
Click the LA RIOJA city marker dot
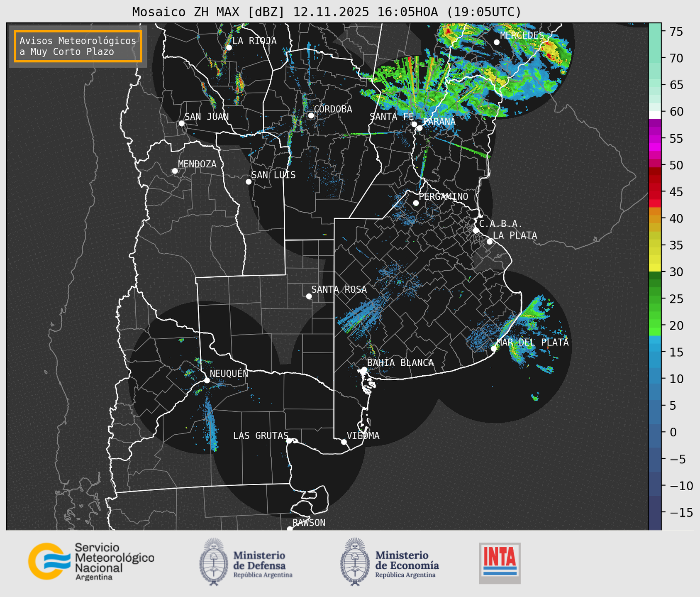[x=229, y=48]
